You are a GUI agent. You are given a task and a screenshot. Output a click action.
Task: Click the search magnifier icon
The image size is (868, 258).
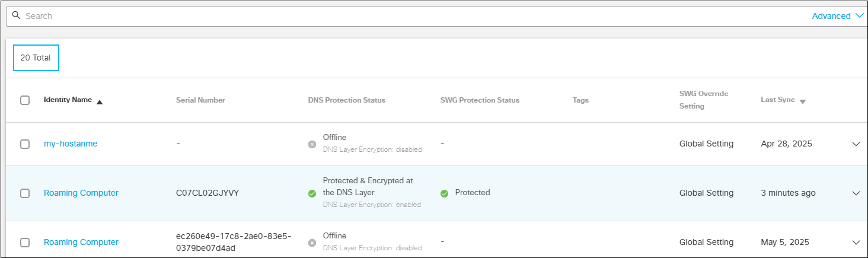[17, 15]
